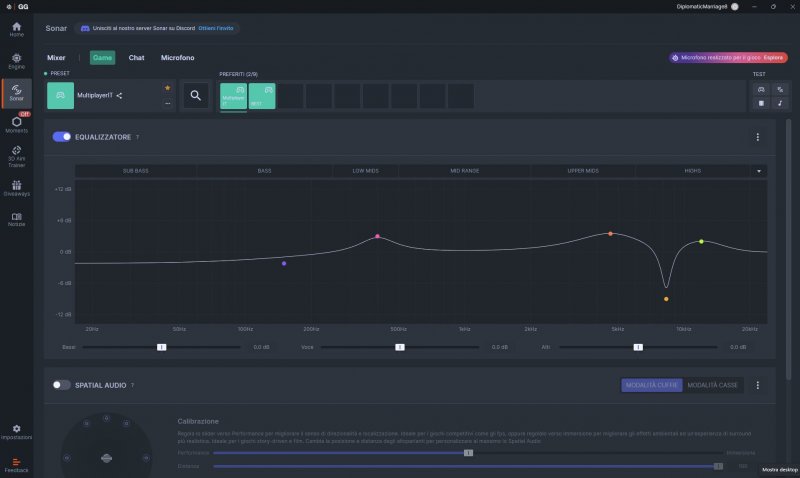Star the current preset as favorite
This screenshot has height=478, width=800.
click(167, 88)
